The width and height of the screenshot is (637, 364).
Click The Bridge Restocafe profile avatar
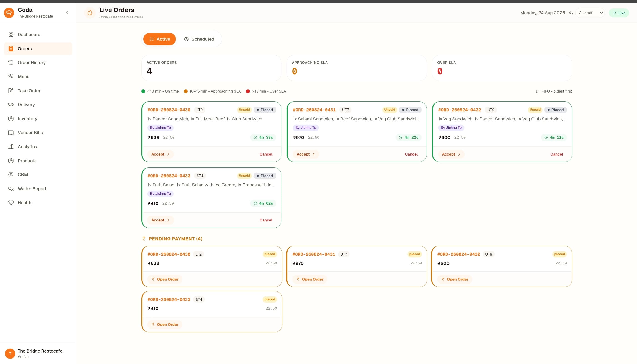pos(10,354)
